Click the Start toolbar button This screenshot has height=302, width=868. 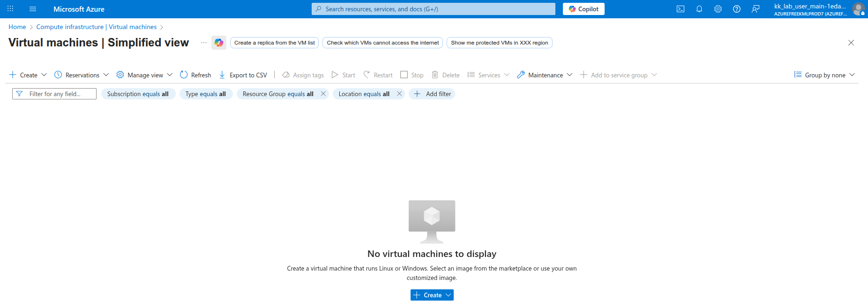pos(343,75)
